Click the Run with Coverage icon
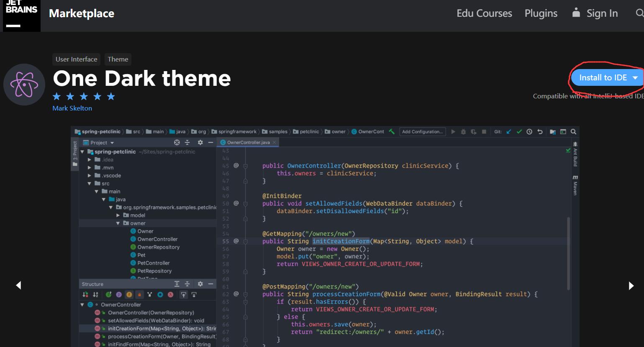 click(x=474, y=131)
